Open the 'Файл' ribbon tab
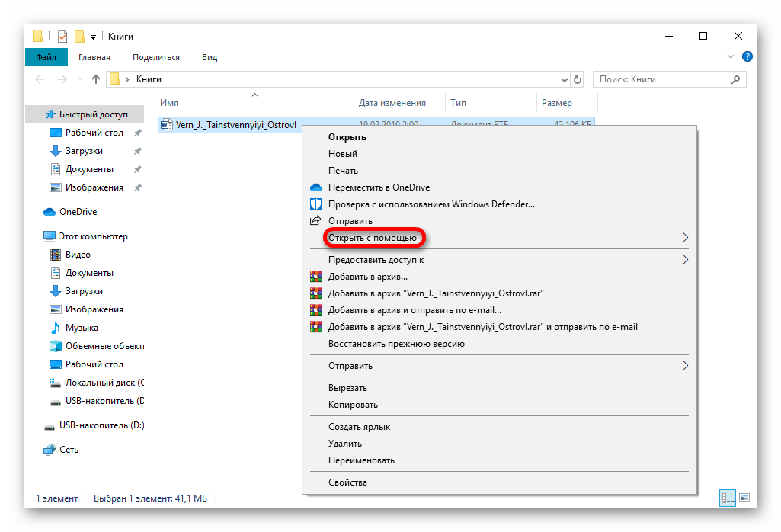This screenshot has height=532, width=781. coord(46,57)
